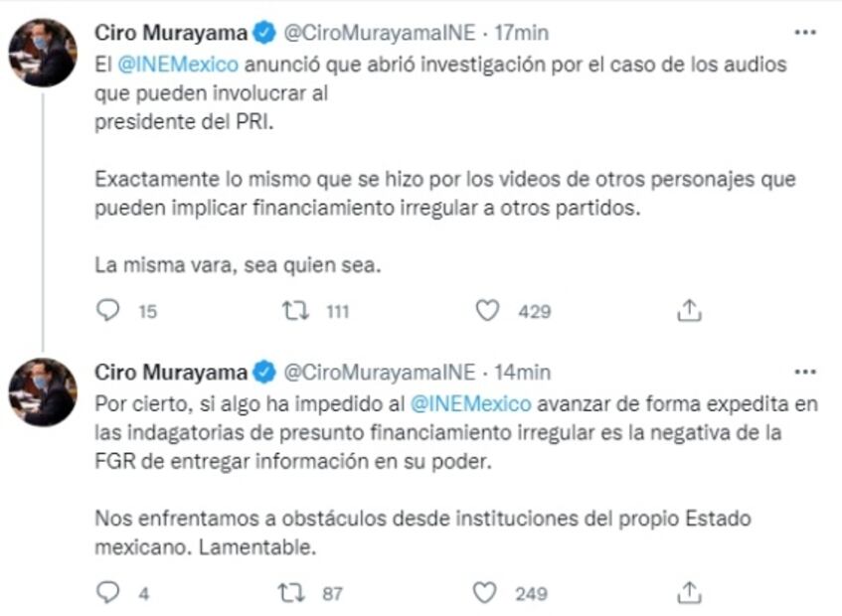The height and width of the screenshot is (616, 842).
Task: Click verified badge next to first Ciro Murayama
Action: (263, 33)
